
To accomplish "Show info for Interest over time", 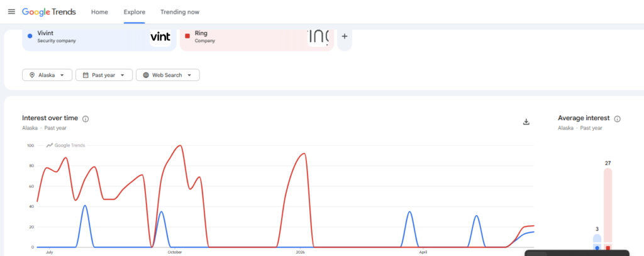I will point(86,119).
